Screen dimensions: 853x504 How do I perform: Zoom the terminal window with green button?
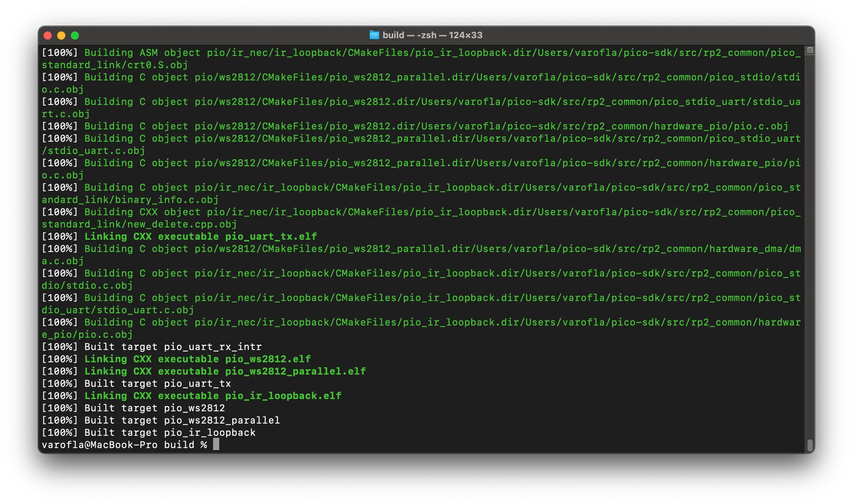tap(75, 35)
